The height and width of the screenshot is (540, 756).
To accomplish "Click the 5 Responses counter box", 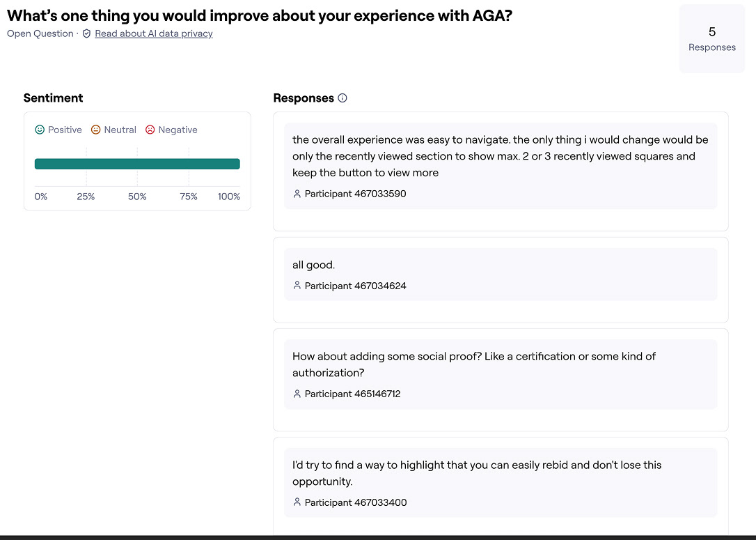I will pos(711,38).
